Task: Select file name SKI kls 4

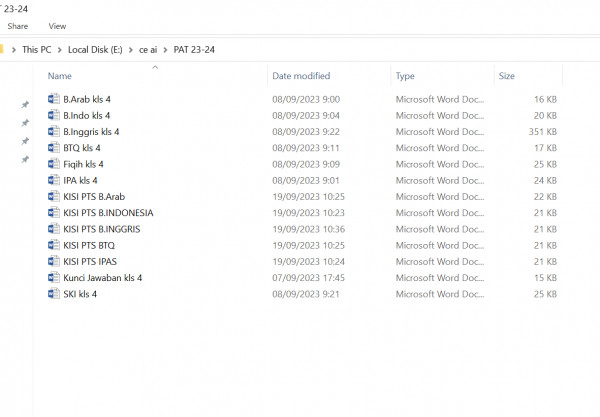Action: [x=80, y=295]
